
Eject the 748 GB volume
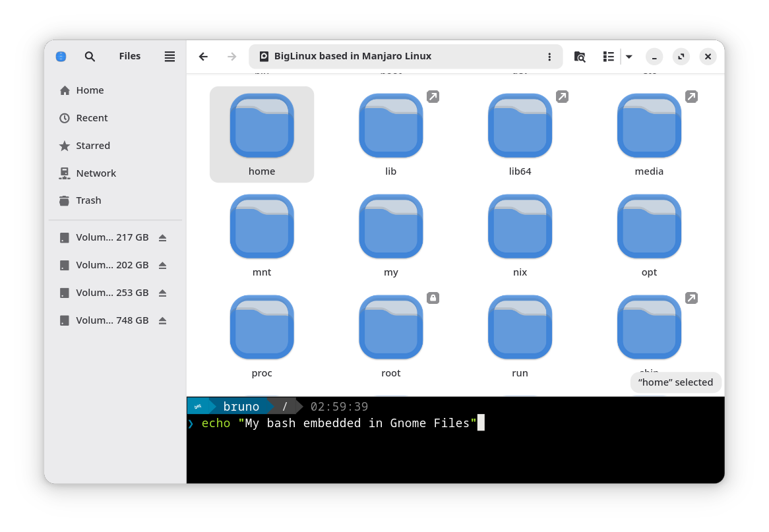[162, 320]
